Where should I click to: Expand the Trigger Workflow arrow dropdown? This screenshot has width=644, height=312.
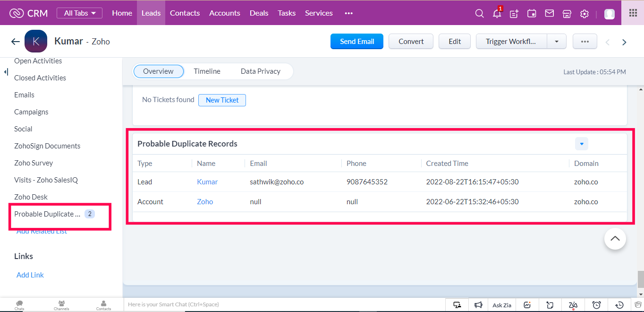tap(557, 42)
